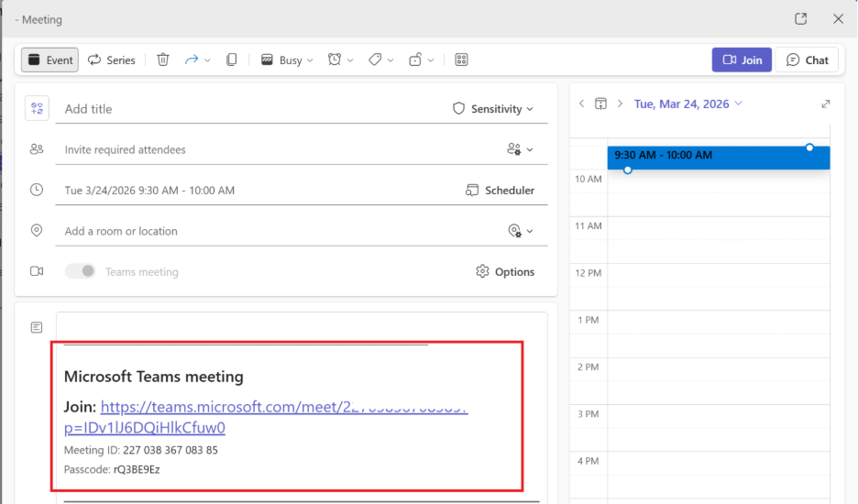Click the location pin icon
Screen dimensions: 858x504
37,230
